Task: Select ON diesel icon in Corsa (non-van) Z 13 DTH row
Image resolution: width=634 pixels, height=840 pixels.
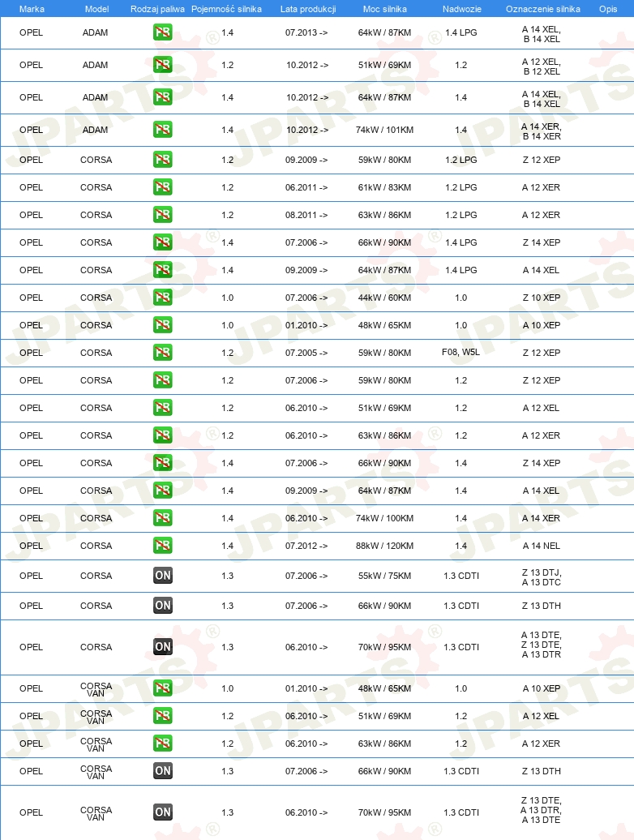Action: pyautogui.click(x=163, y=606)
